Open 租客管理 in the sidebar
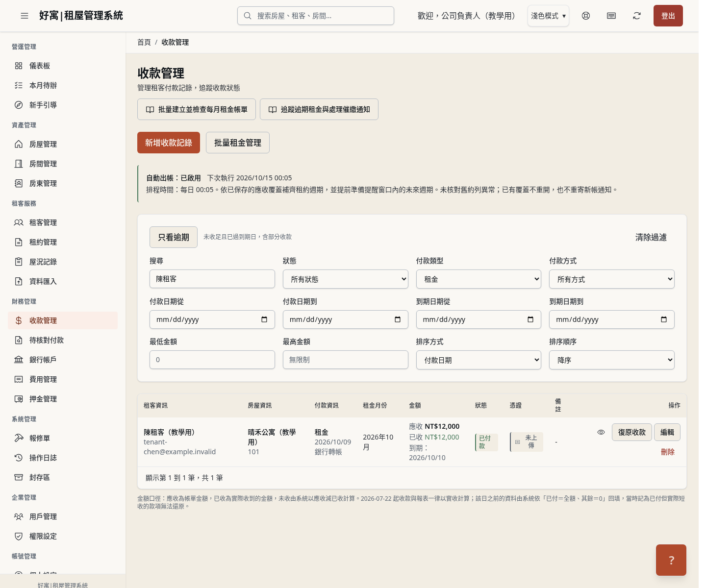This screenshot has width=706, height=588. (63, 222)
